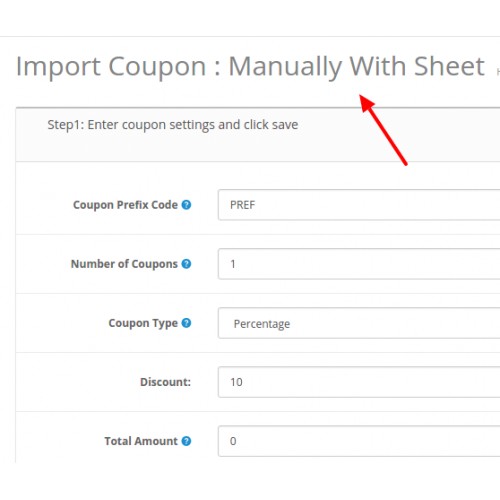Select the Discount field showing 10

pyautogui.click(x=359, y=382)
